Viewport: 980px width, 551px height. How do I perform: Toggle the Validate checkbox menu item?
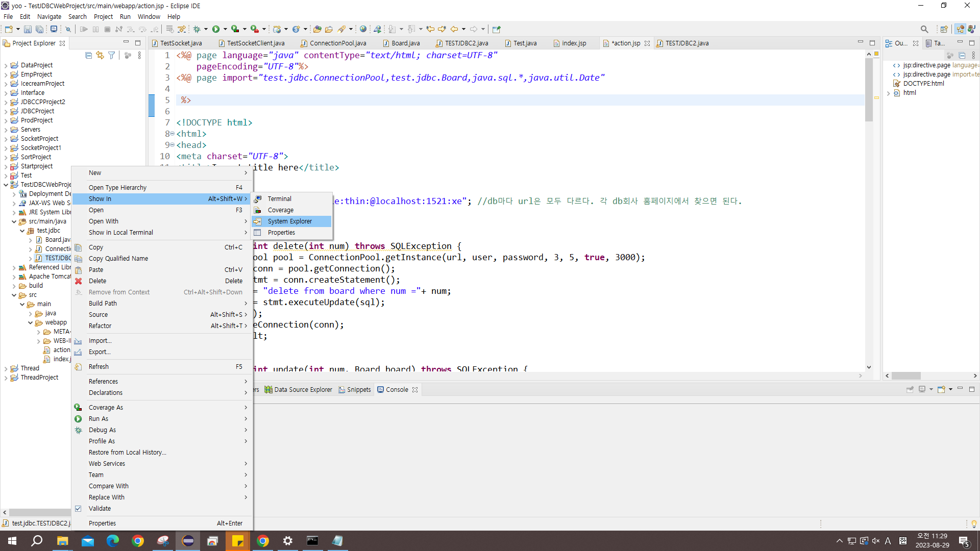(x=100, y=508)
